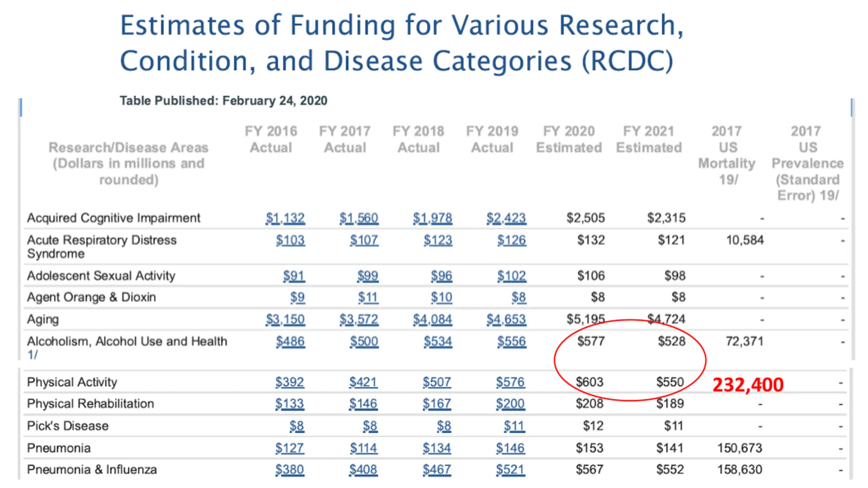Click Aging FY 2019 $4,653 link
Image resolution: width=868 pixels, height=488 pixels.
[506, 319]
